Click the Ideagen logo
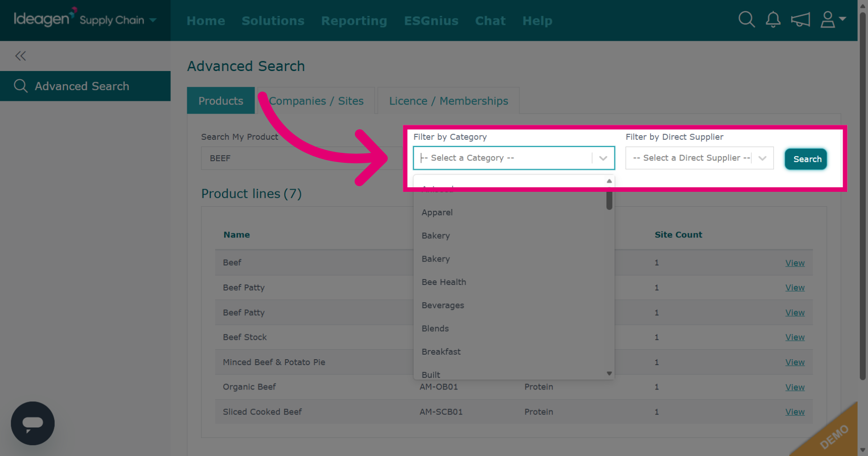 click(x=45, y=18)
